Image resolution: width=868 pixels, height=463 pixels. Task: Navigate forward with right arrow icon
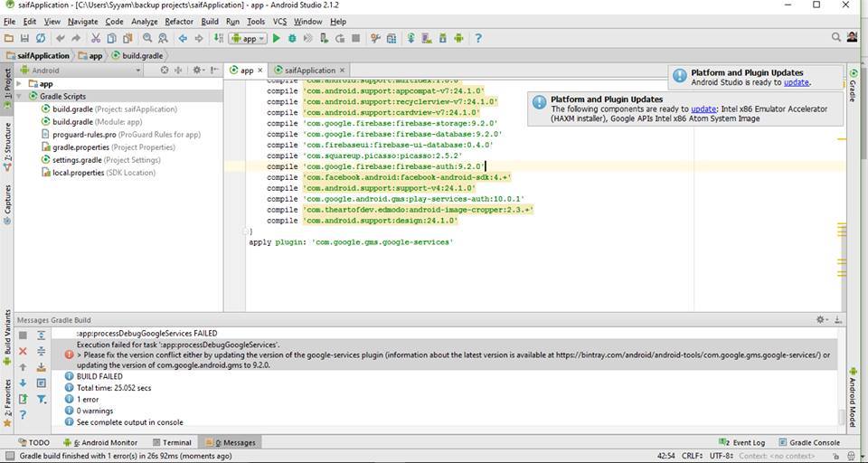tap(199, 38)
